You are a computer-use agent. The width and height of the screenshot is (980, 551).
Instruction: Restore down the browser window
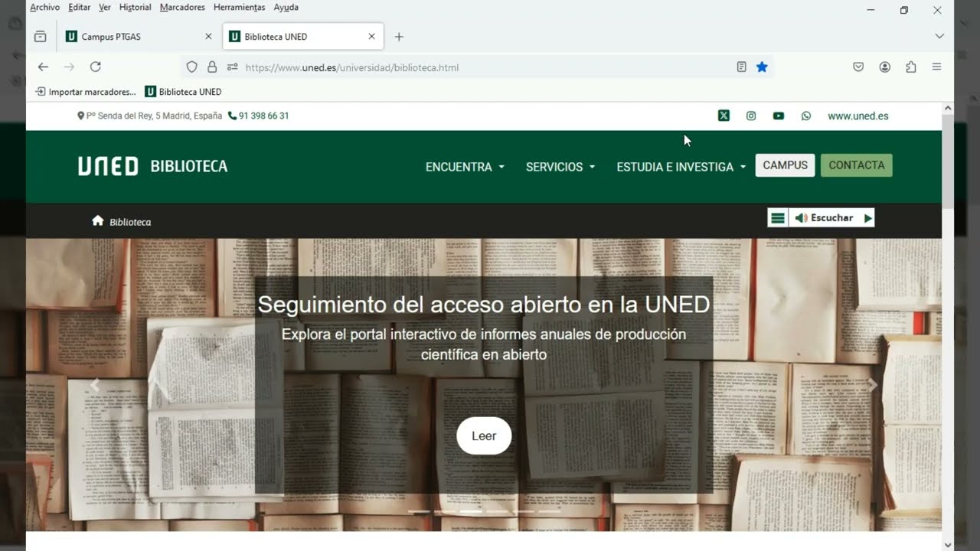click(904, 10)
